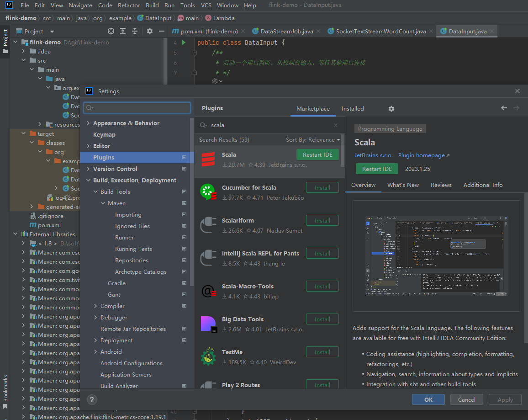The width and height of the screenshot is (528, 420).
Task: Open the plugins gear settings icon
Action: pyautogui.click(x=391, y=108)
